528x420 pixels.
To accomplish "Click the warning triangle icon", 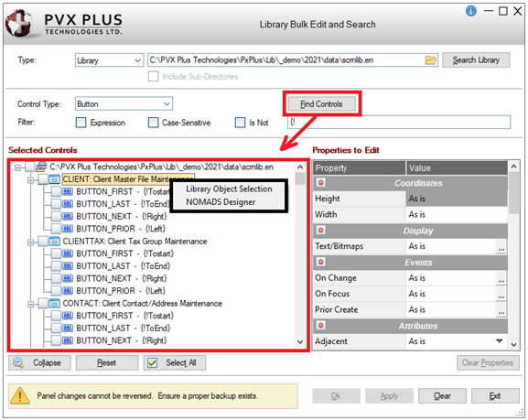I will point(20,395).
